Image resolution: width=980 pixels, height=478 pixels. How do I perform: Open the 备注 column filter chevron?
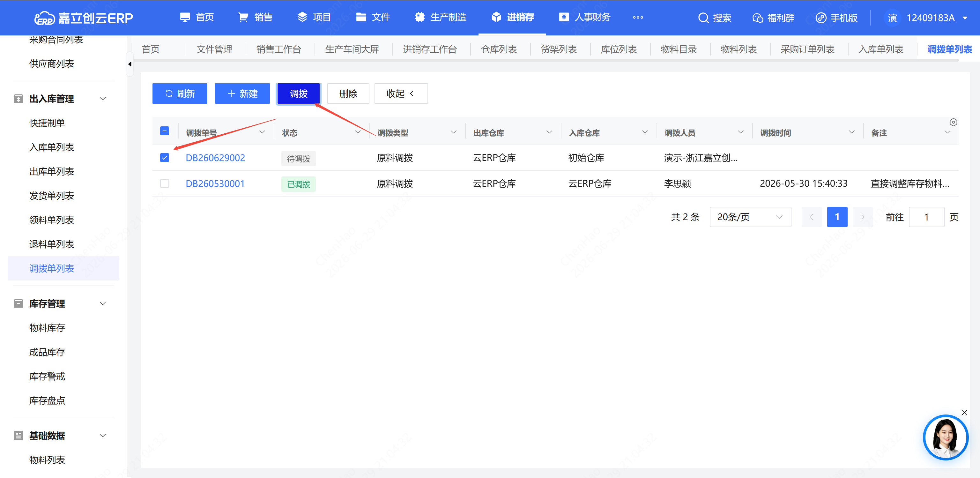947,132
